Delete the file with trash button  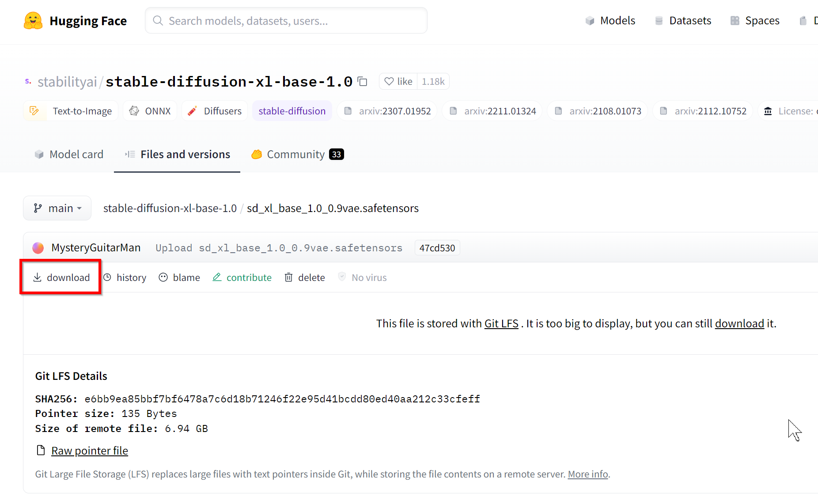(x=305, y=277)
